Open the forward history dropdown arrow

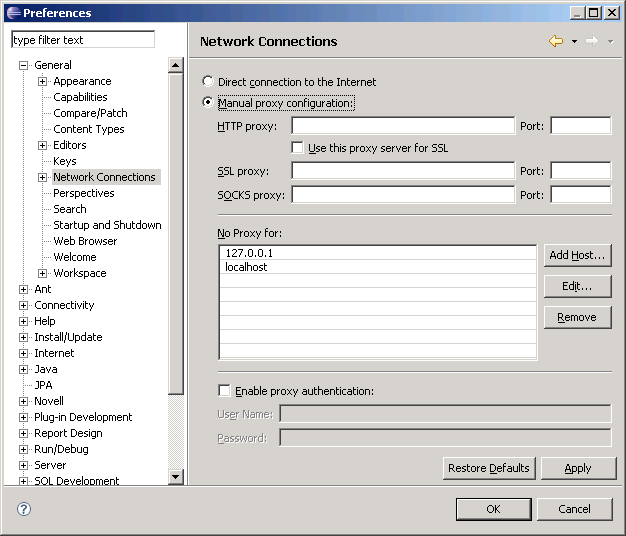click(610, 42)
